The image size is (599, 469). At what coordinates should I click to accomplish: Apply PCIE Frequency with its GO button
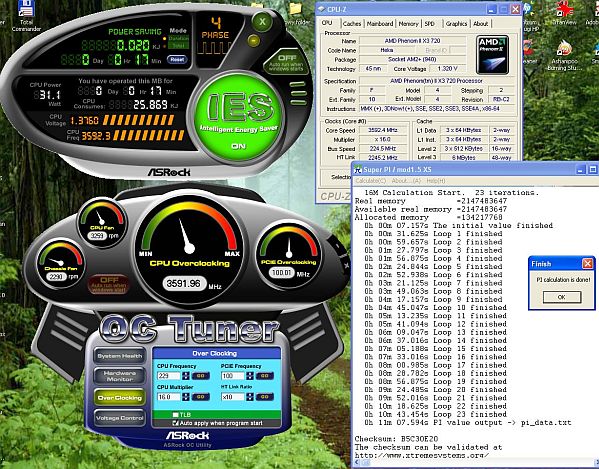264,376
